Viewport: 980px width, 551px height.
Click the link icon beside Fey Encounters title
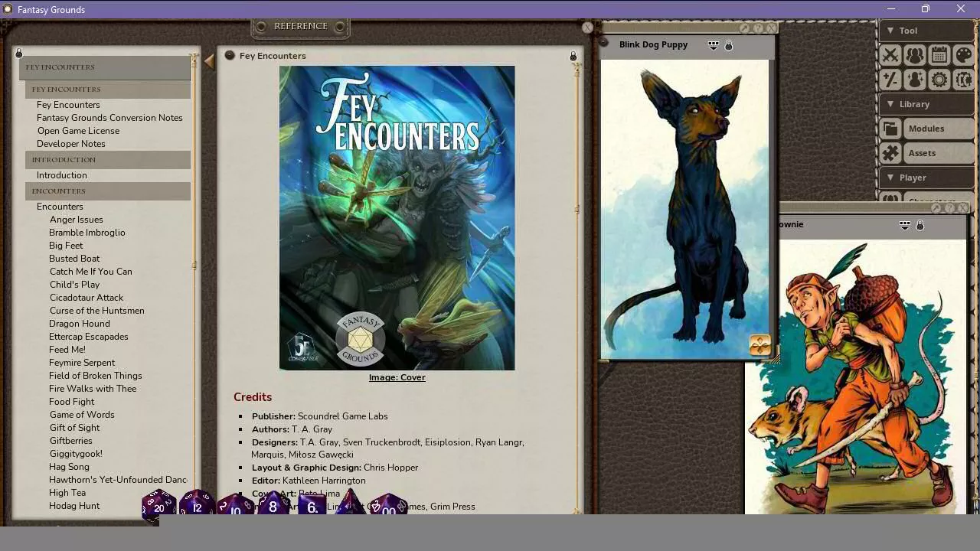coord(230,55)
